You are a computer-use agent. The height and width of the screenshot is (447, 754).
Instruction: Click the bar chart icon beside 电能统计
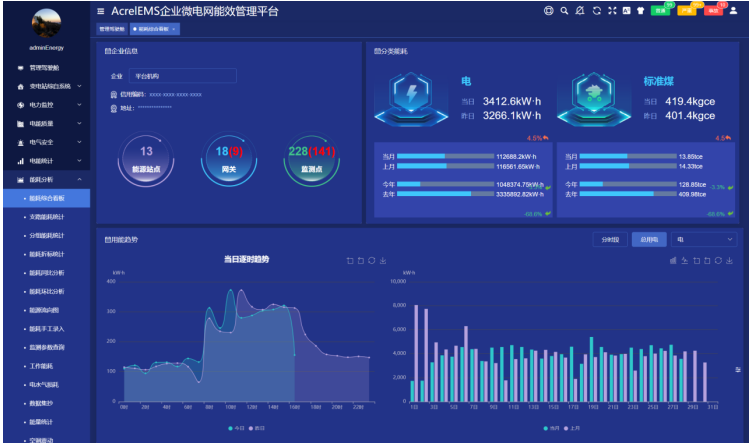pos(20,161)
